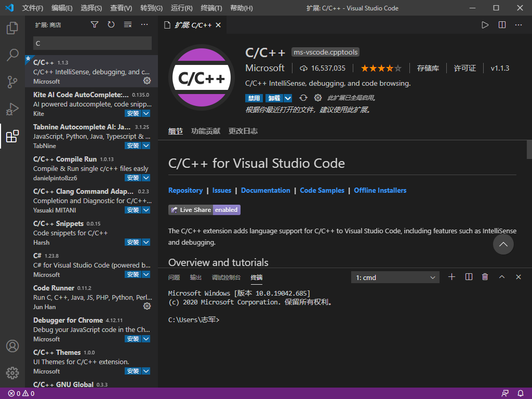Close the 扩展 C/C++ editor tab
532x399 pixels.
tap(218, 25)
